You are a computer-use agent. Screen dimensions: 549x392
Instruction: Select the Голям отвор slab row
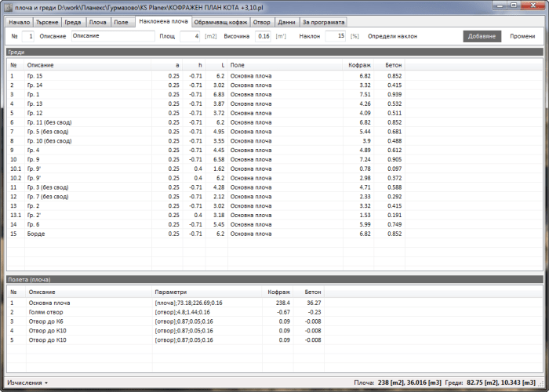click(x=46, y=311)
